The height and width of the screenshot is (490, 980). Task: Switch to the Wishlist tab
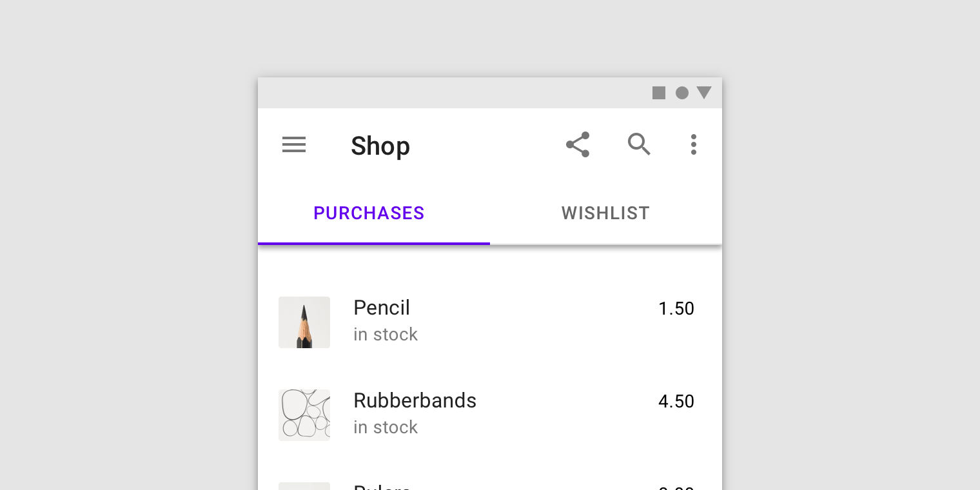[606, 213]
